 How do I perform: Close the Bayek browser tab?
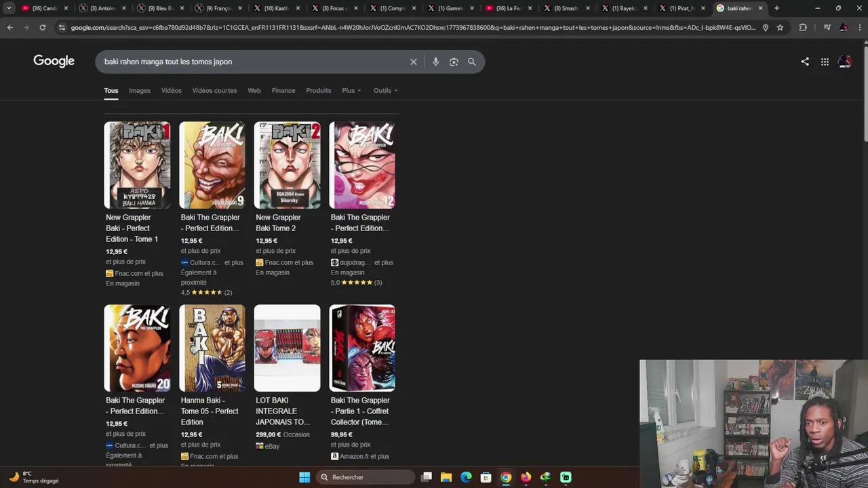(x=645, y=8)
